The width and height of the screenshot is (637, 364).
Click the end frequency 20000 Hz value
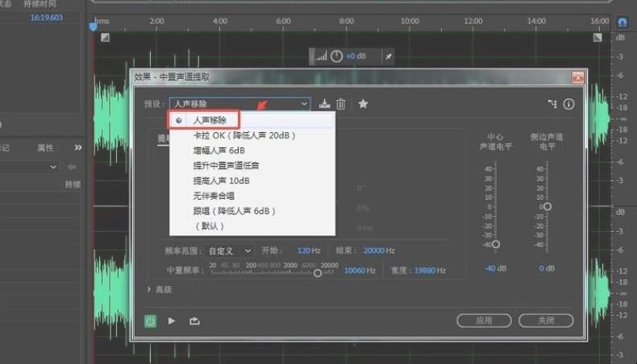click(x=379, y=250)
